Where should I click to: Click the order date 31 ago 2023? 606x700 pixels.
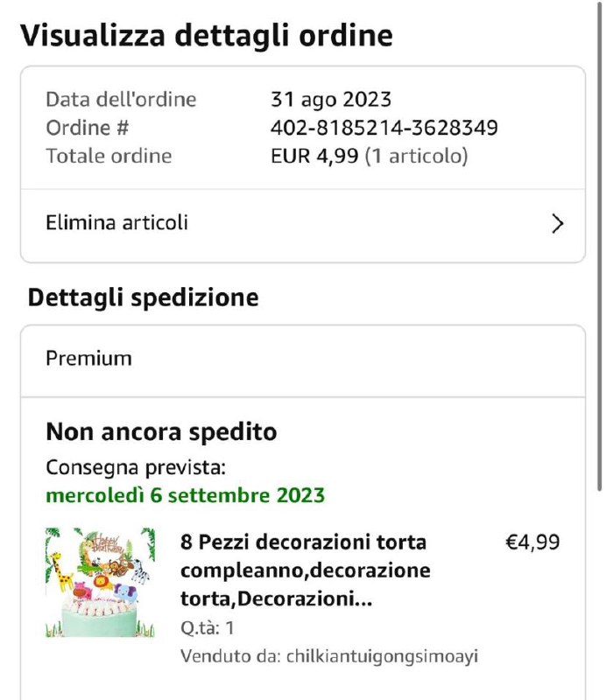[x=330, y=100]
